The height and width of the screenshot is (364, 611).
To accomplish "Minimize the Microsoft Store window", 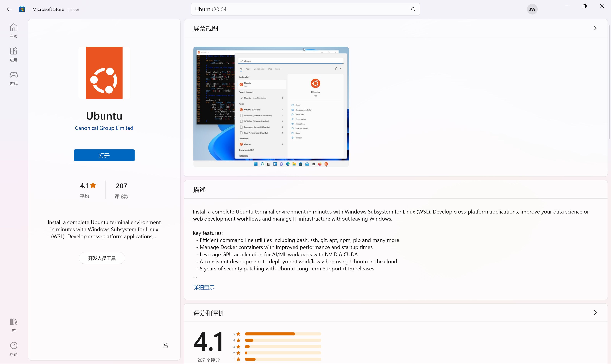I will tap(567, 6).
